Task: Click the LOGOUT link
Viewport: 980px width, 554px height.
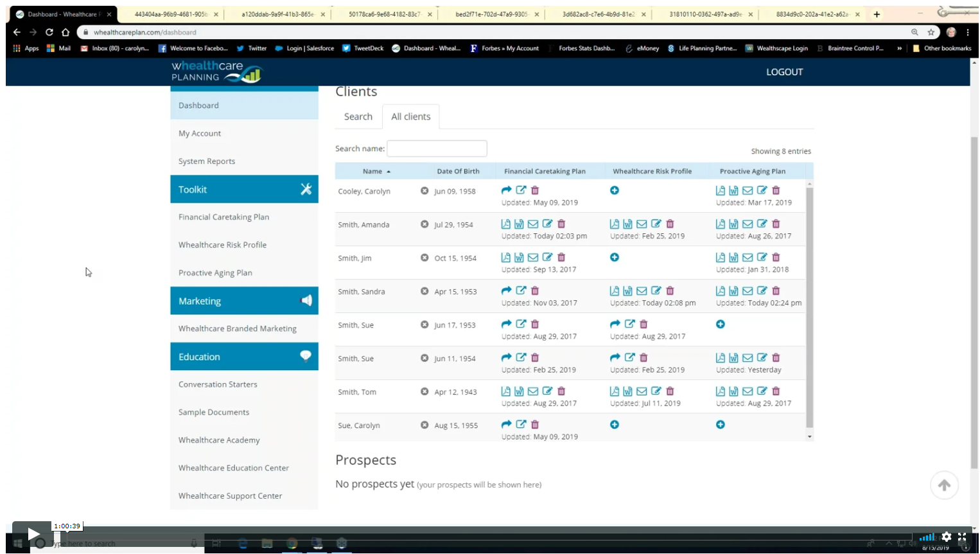Action: tap(784, 72)
